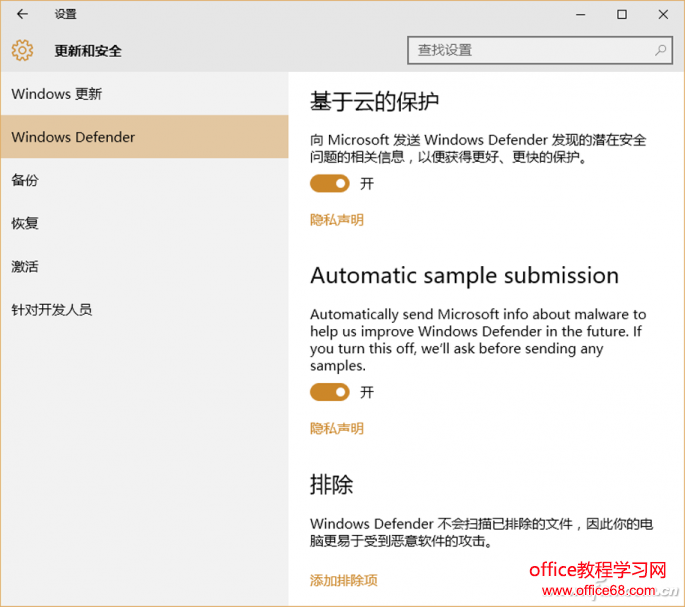Click the back arrow in title bar
Image resolution: width=685 pixels, height=607 pixels.
point(22,15)
